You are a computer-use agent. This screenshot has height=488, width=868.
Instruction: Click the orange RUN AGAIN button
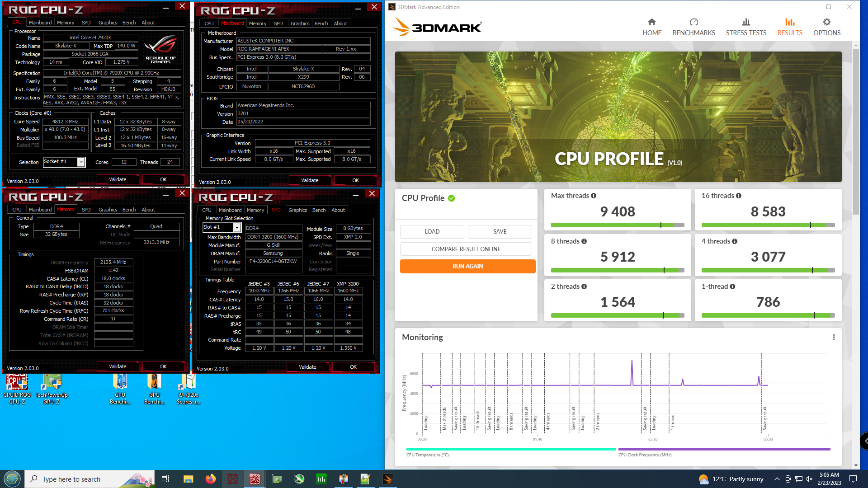(x=467, y=266)
